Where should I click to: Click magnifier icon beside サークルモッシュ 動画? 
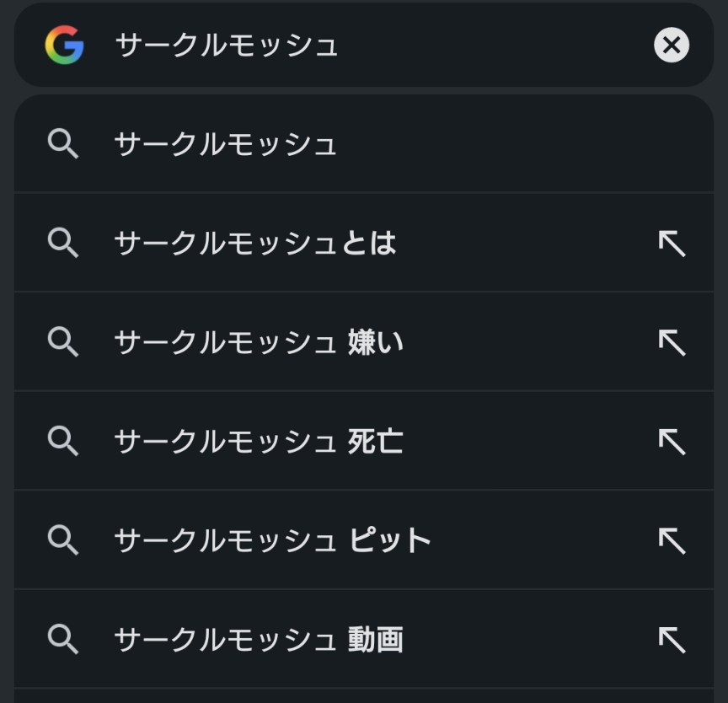pos(63,640)
